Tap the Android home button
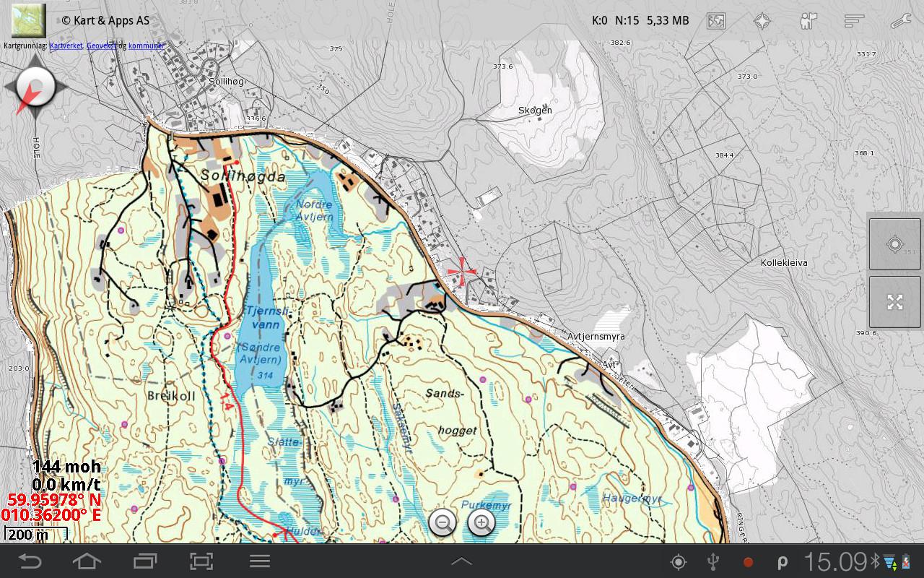This screenshot has width=924, height=578. [x=87, y=561]
